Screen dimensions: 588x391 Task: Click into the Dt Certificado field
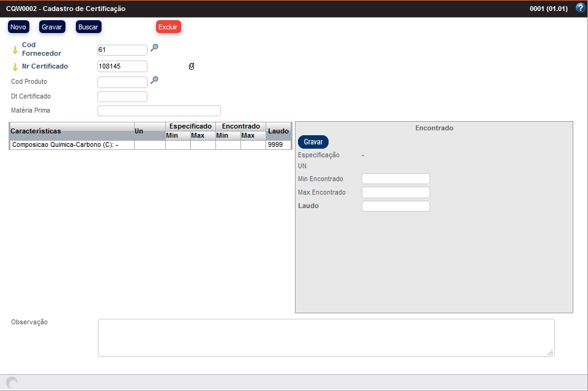point(122,97)
